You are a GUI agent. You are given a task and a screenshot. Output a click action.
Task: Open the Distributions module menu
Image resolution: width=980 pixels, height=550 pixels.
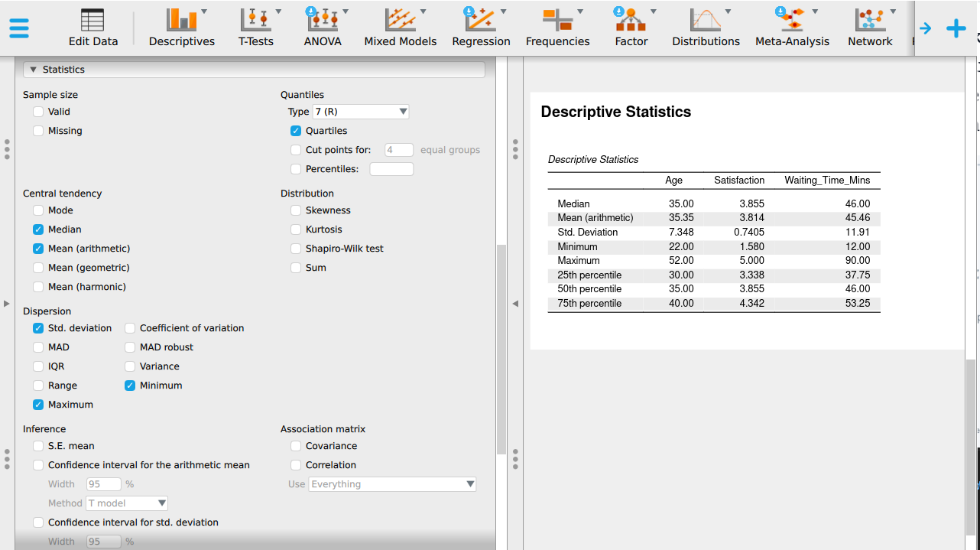tap(706, 28)
